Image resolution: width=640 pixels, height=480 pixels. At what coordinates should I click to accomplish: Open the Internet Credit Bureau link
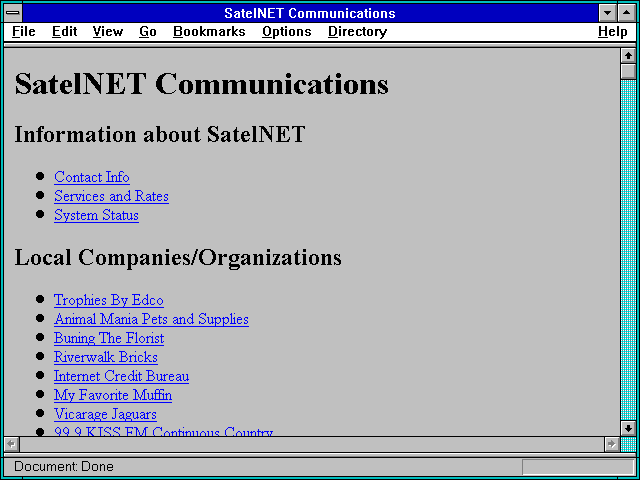[121, 376]
